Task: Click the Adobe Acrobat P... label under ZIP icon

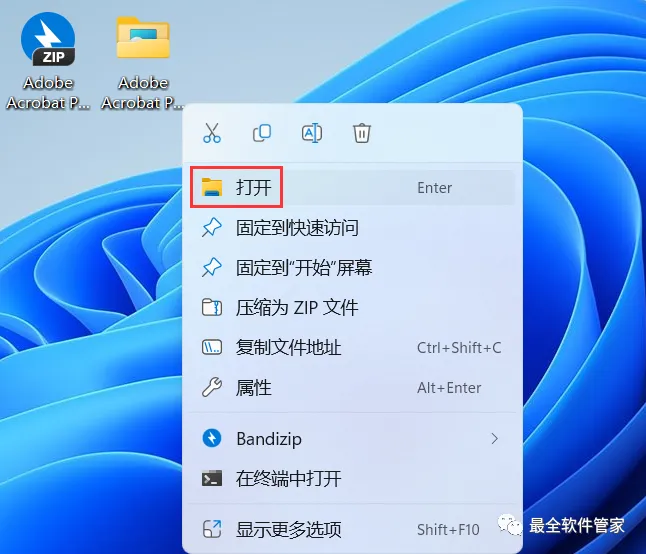Action: [48, 93]
